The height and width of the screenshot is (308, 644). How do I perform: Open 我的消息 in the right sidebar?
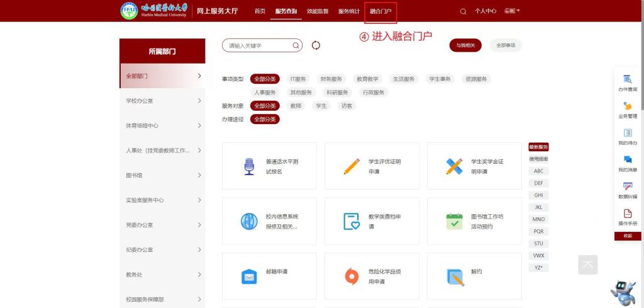tap(627, 164)
